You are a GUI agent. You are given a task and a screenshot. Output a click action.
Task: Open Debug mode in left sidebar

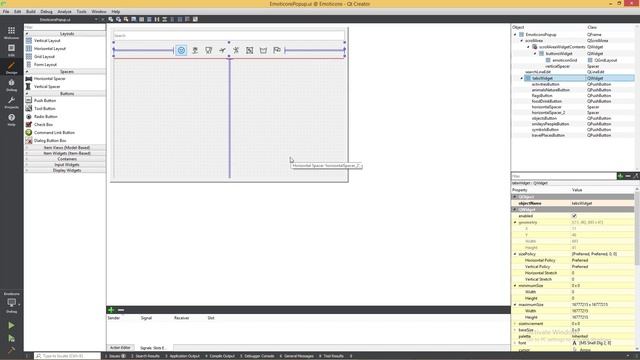point(11,85)
